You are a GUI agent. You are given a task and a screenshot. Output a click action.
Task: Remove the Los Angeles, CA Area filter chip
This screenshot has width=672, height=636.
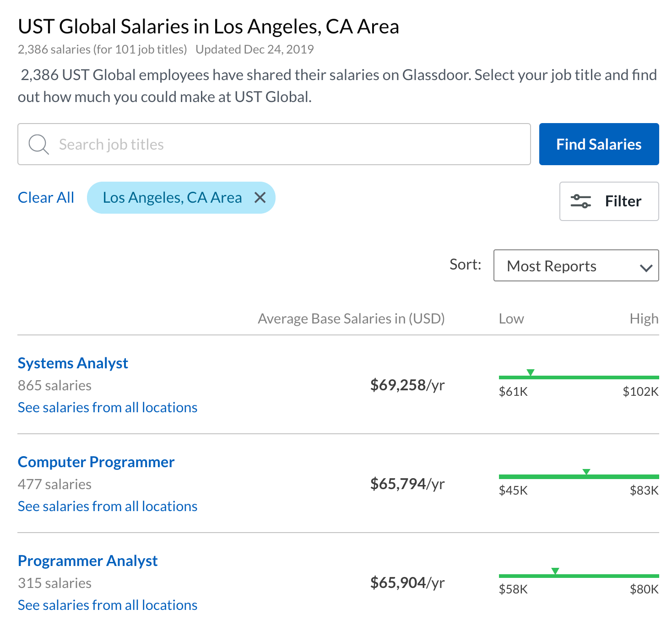click(x=260, y=198)
